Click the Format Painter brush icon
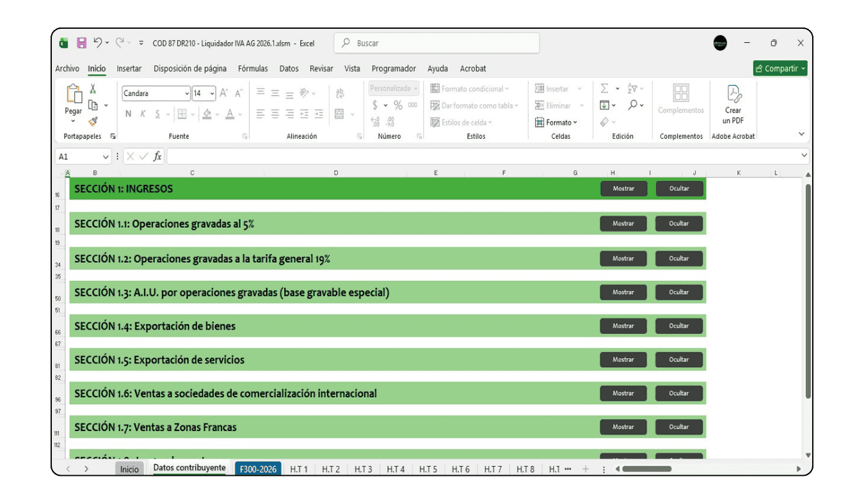The width and height of the screenshot is (864, 504). [x=93, y=122]
